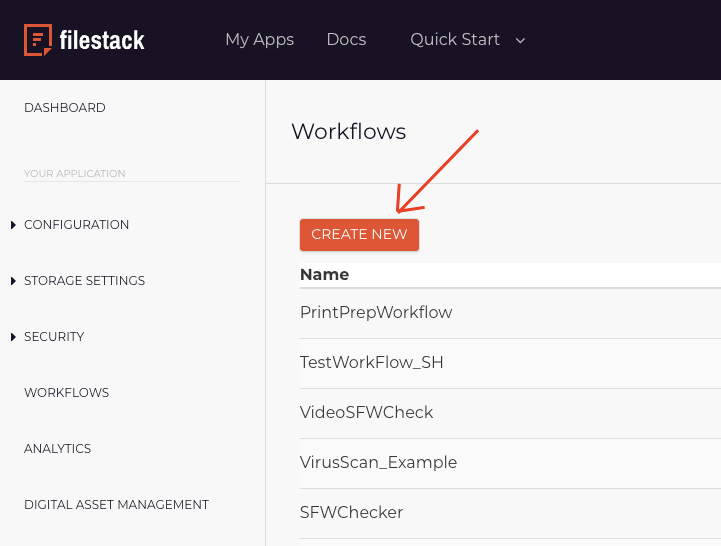Go to Dashboard in the sidebar
The width and height of the screenshot is (721, 546).
click(65, 108)
